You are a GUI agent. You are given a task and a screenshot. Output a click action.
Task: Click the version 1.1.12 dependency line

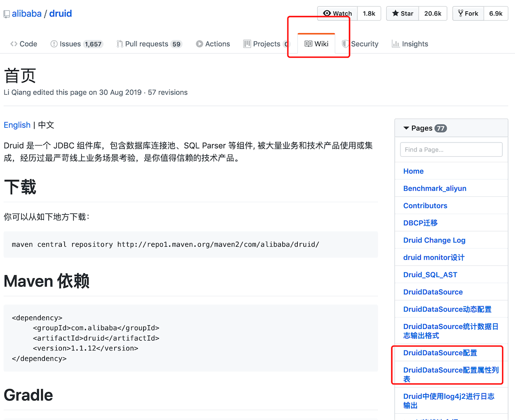pos(85,348)
